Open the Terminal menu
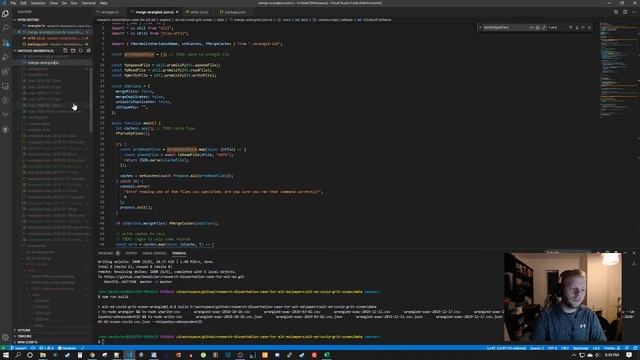 pos(89,3)
